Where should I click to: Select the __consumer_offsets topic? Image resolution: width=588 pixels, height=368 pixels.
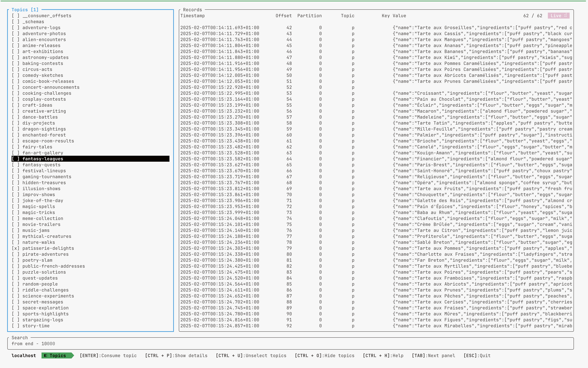pos(90,16)
